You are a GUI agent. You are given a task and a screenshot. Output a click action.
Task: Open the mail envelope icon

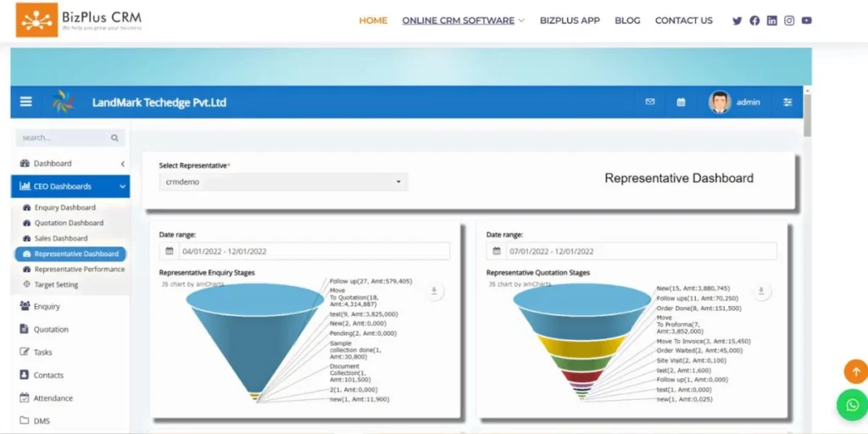point(650,102)
